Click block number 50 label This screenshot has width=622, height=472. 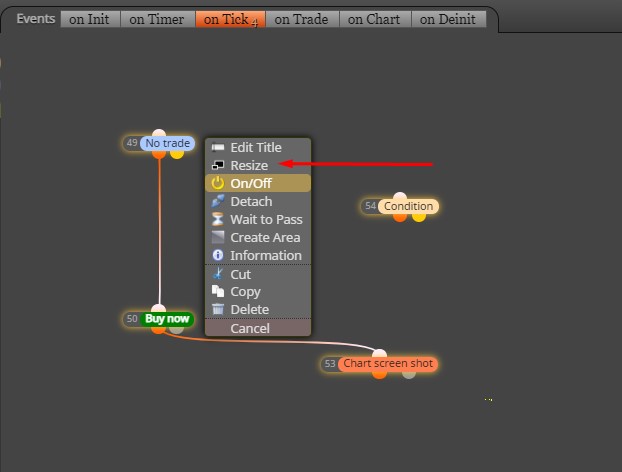click(x=132, y=319)
